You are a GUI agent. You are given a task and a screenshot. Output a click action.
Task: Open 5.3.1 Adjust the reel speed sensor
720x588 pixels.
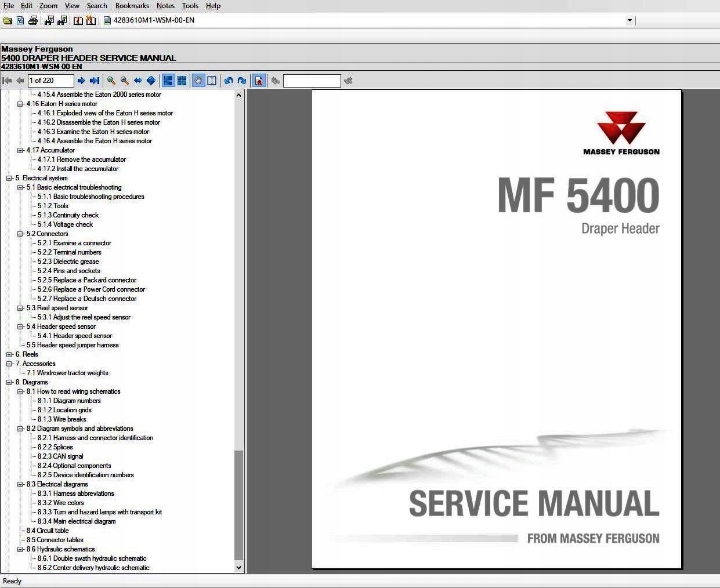click(84, 317)
